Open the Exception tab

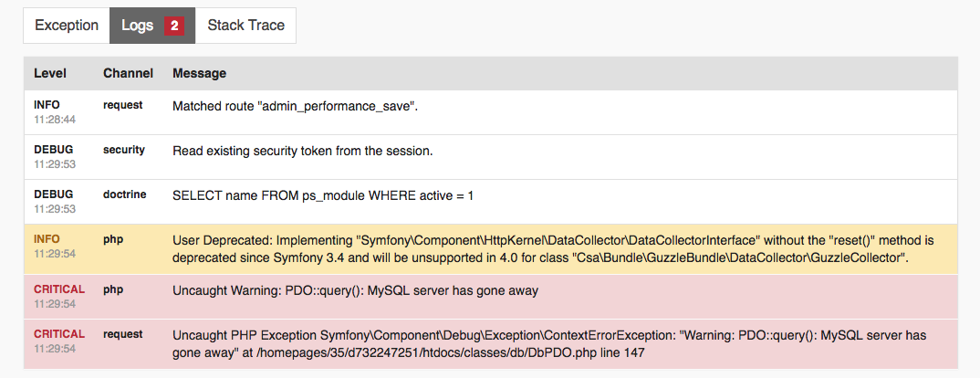(67, 26)
